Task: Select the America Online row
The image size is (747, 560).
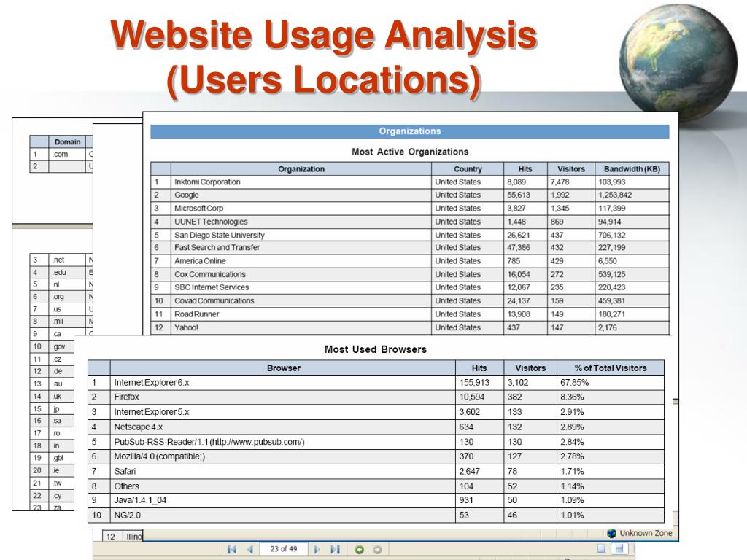Action: coord(410,261)
